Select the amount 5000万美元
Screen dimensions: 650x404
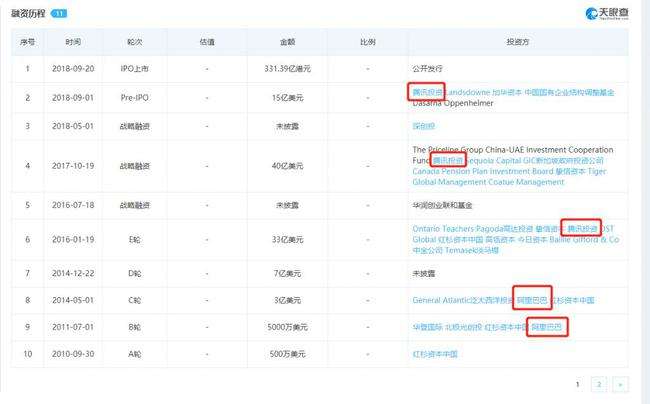(x=287, y=327)
